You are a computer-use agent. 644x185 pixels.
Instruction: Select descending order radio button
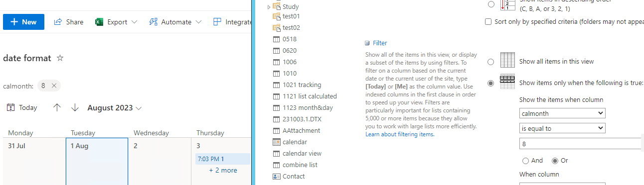pyautogui.click(x=491, y=4)
